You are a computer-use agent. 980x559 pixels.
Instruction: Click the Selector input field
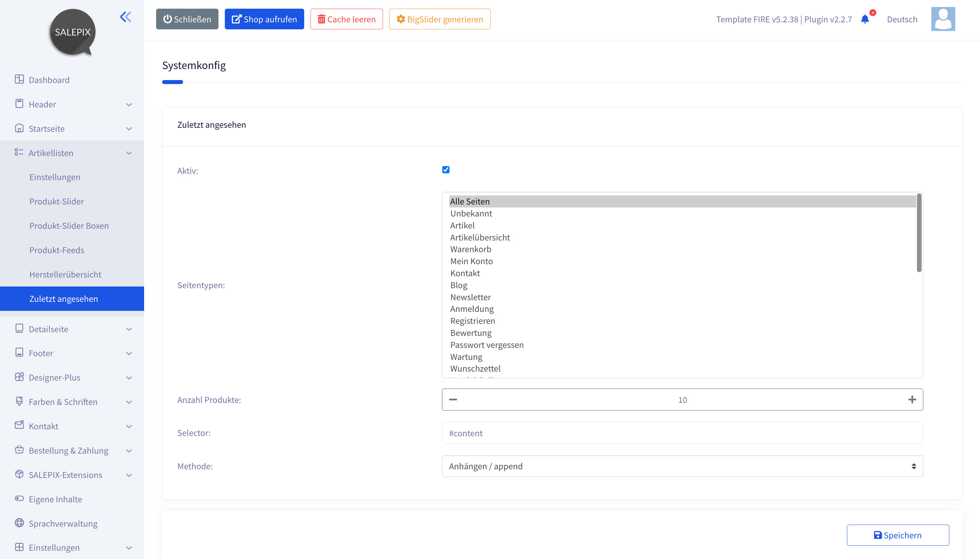coord(682,433)
